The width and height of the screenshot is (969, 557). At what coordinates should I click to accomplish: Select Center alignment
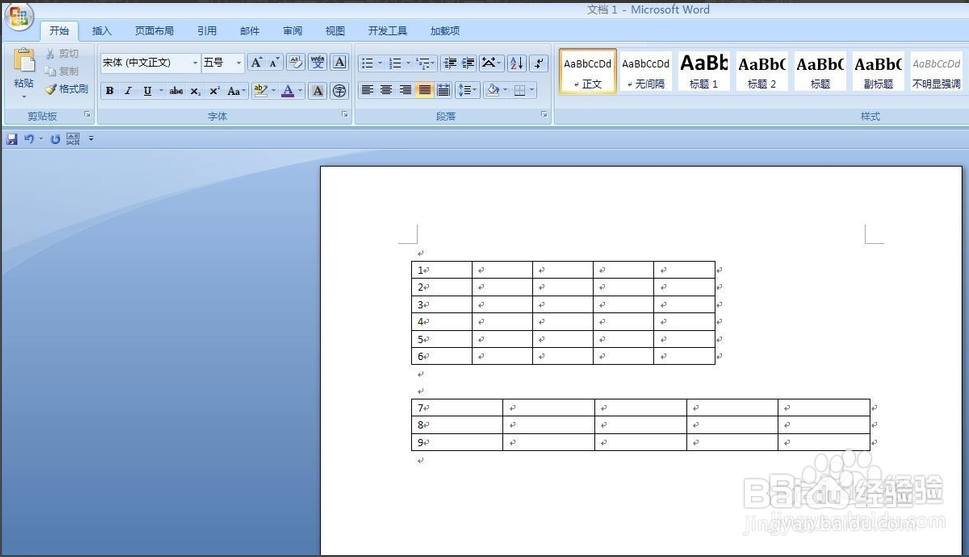point(386,90)
